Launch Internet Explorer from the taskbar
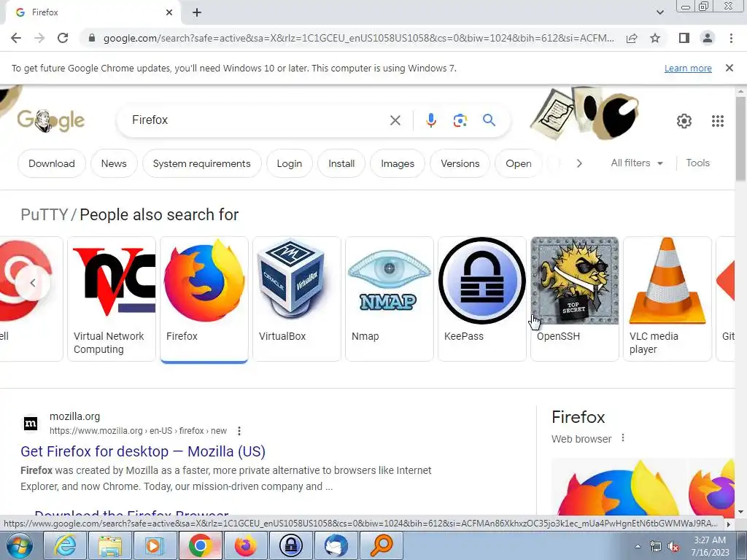This screenshot has width=747, height=560. click(64, 545)
